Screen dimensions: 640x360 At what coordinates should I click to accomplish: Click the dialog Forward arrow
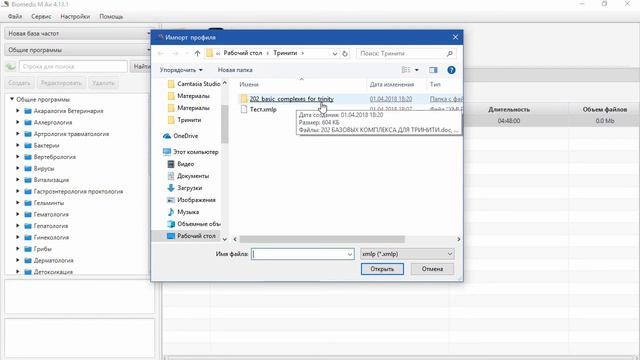click(x=175, y=53)
